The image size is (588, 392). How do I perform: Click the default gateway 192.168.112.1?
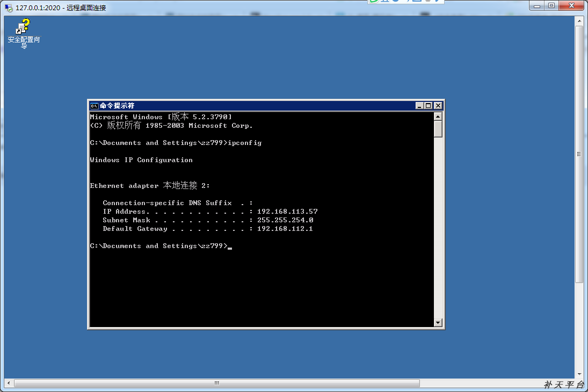(285, 229)
